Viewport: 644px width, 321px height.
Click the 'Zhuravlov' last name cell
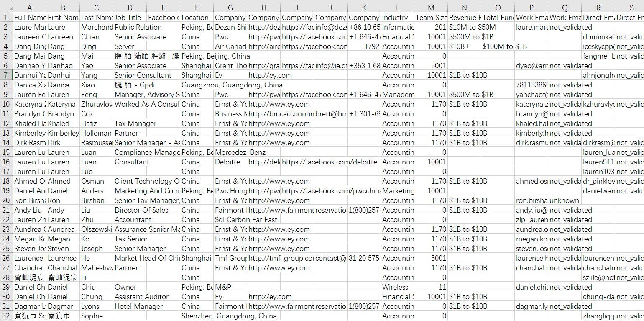coord(96,104)
